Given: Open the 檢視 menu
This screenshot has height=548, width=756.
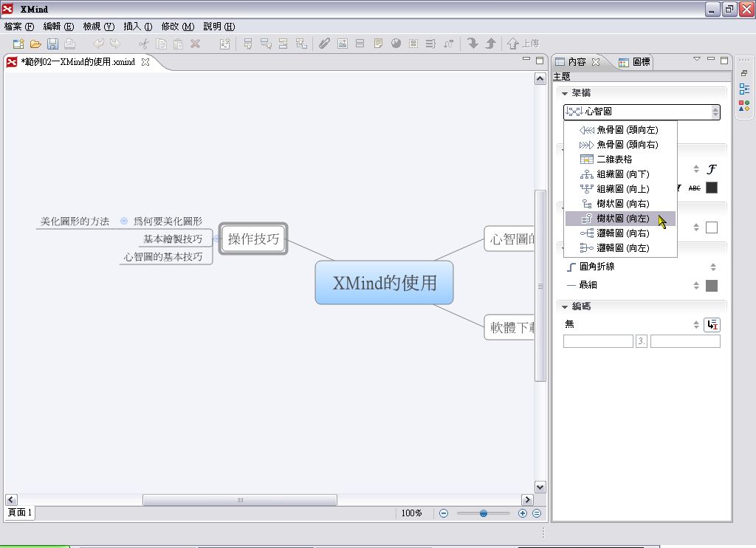Looking at the screenshot, I should (99, 27).
